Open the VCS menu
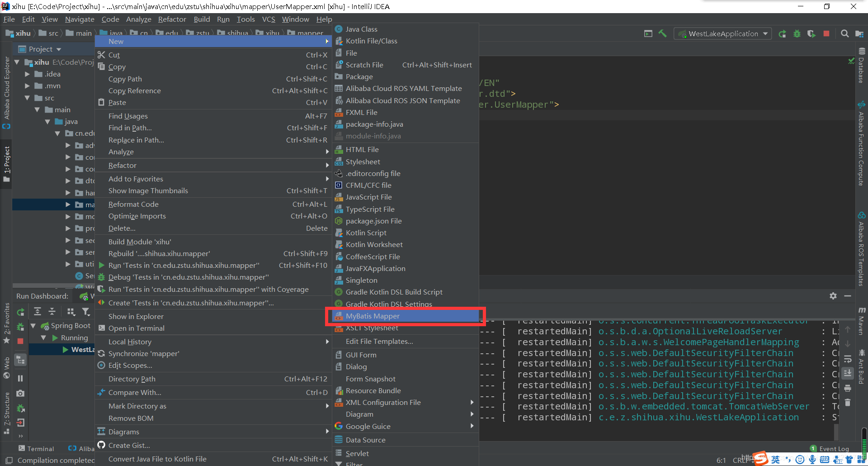This screenshot has height=466, width=868. pyautogui.click(x=269, y=19)
